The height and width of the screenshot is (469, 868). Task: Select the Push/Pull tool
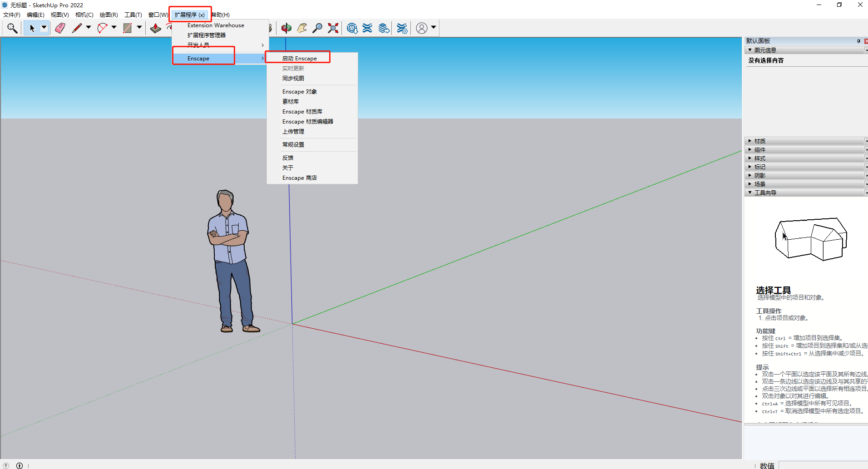click(155, 28)
